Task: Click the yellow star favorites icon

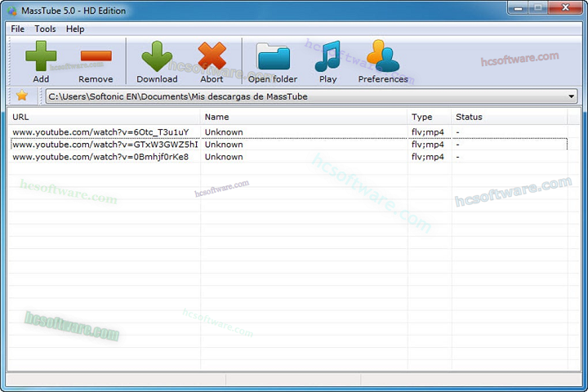Action: (22, 96)
